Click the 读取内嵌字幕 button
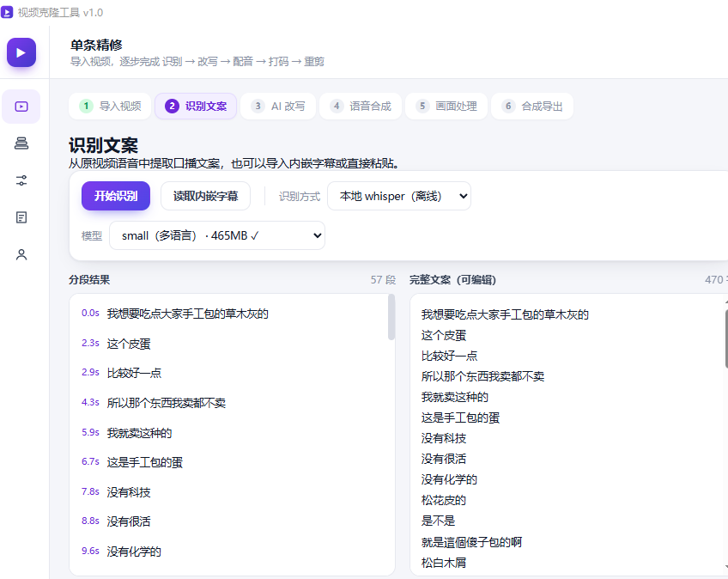The height and width of the screenshot is (579, 728). tap(206, 196)
